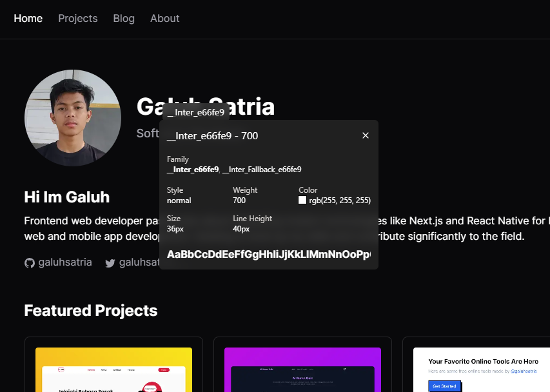
Task: Open the Projects page in navbar
Action: coord(78,18)
